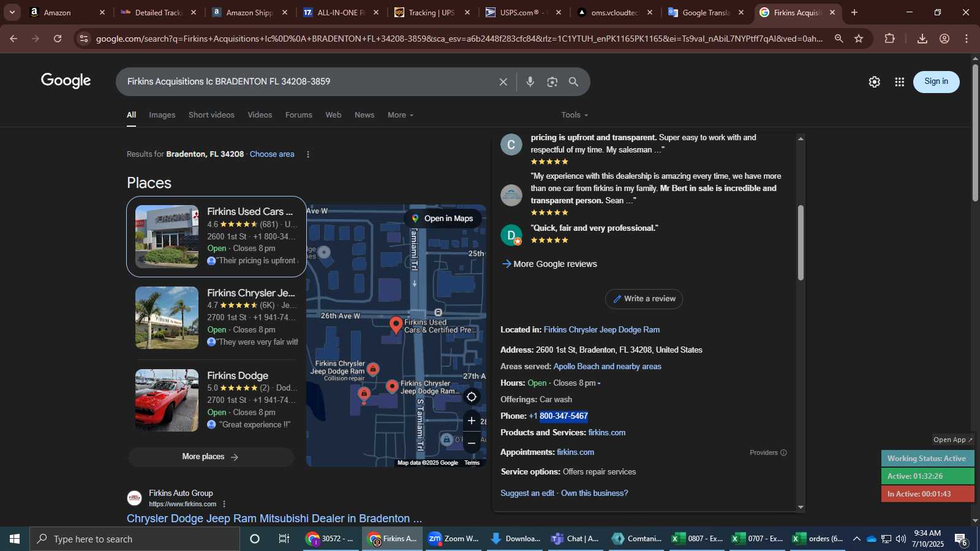Expand the More search filters dropdown

tap(401, 115)
